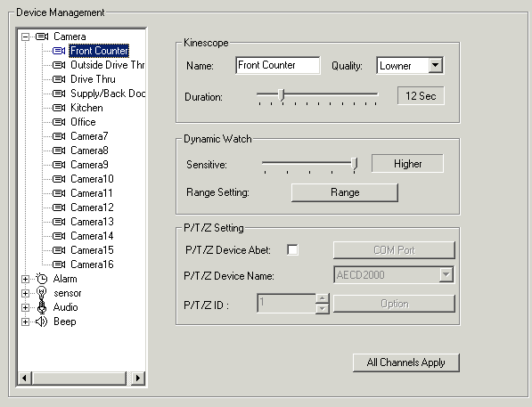Click the Range button

click(x=345, y=192)
